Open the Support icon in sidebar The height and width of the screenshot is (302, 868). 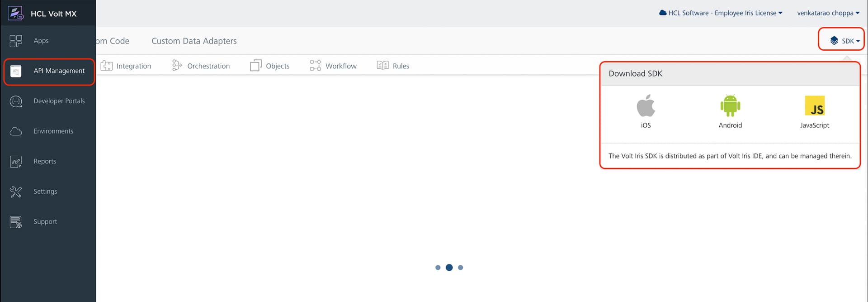[16, 222]
